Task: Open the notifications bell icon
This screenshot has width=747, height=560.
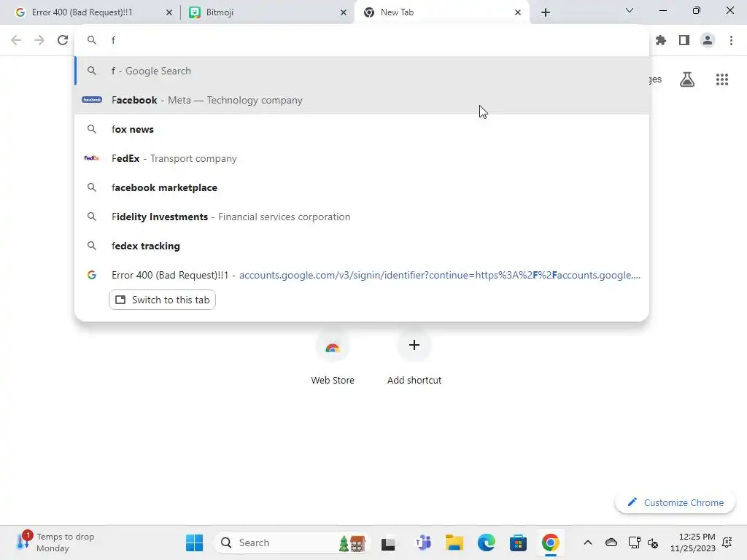Action: [x=727, y=542]
